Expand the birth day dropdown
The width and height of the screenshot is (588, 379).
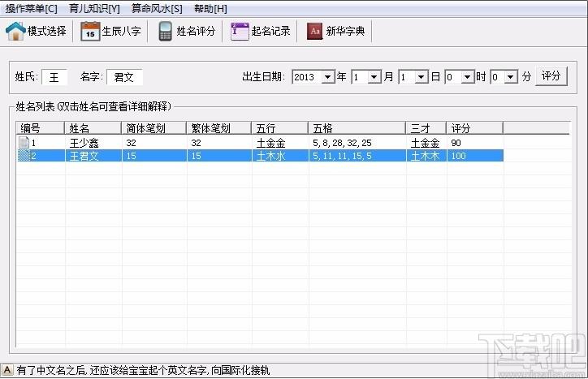[x=422, y=77]
